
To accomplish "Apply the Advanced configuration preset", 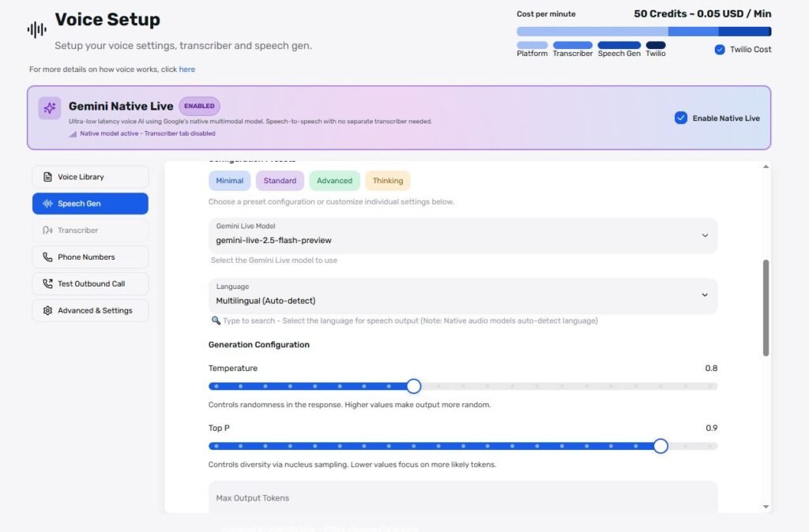I will 334,181.
